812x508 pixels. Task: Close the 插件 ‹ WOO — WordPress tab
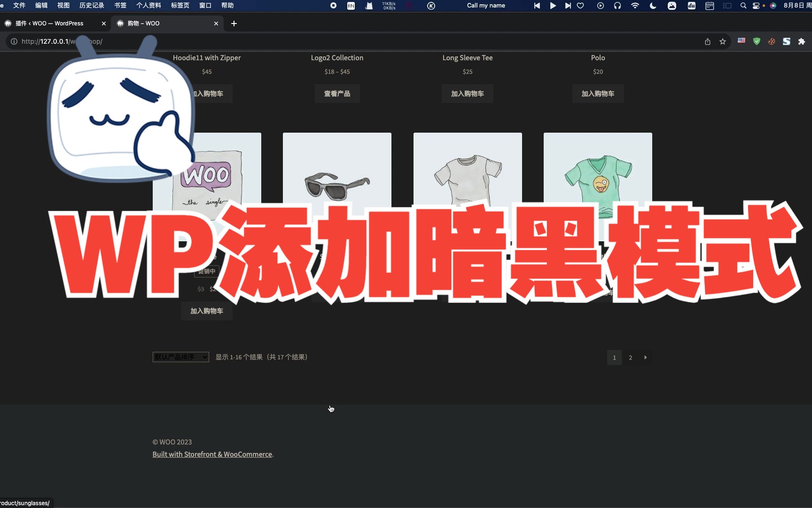[x=104, y=24]
